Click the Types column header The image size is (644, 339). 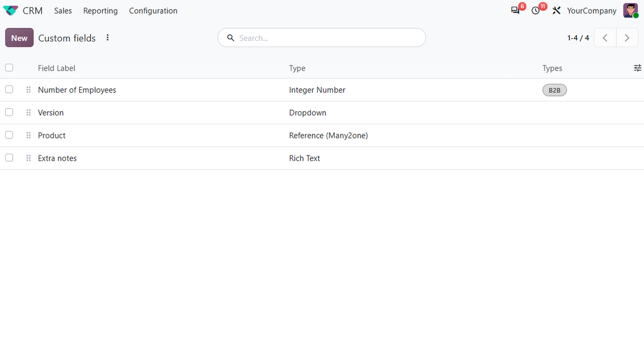552,68
